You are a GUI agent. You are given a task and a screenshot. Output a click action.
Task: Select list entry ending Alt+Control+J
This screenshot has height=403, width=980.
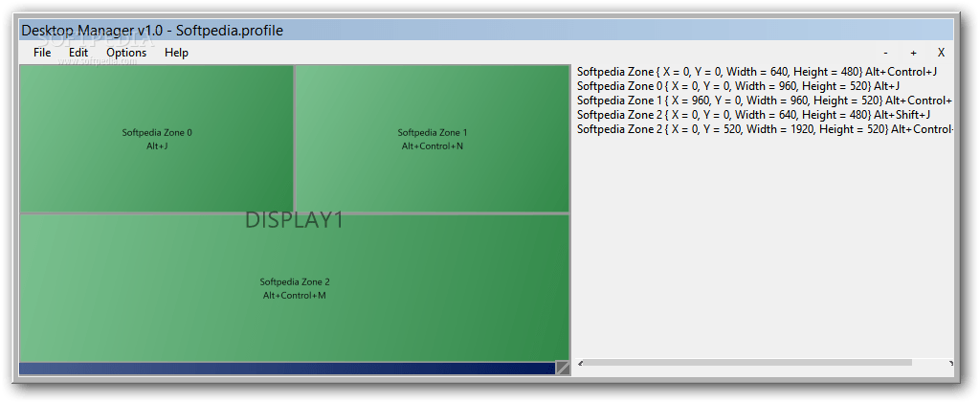tap(757, 72)
